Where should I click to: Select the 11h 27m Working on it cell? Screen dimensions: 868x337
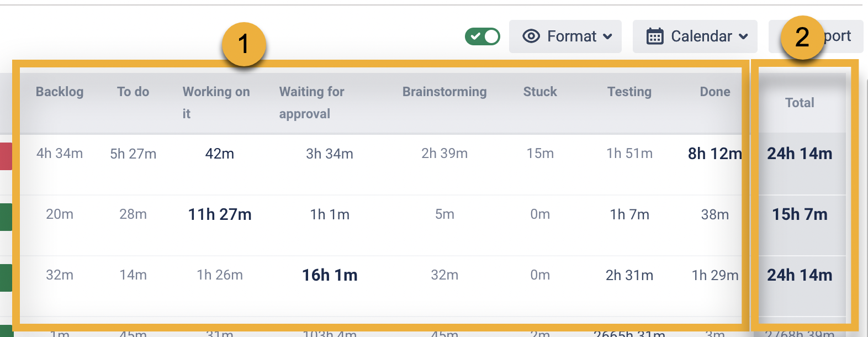point(220,214)
